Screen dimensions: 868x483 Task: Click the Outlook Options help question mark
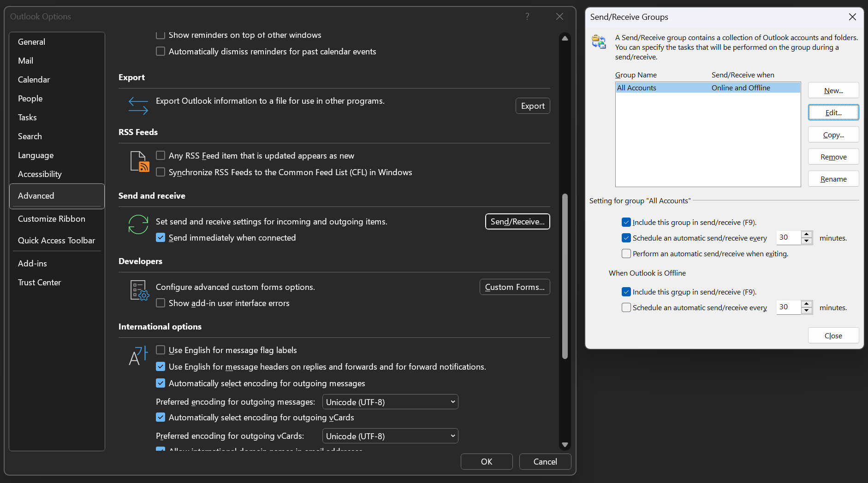[527, 17]
